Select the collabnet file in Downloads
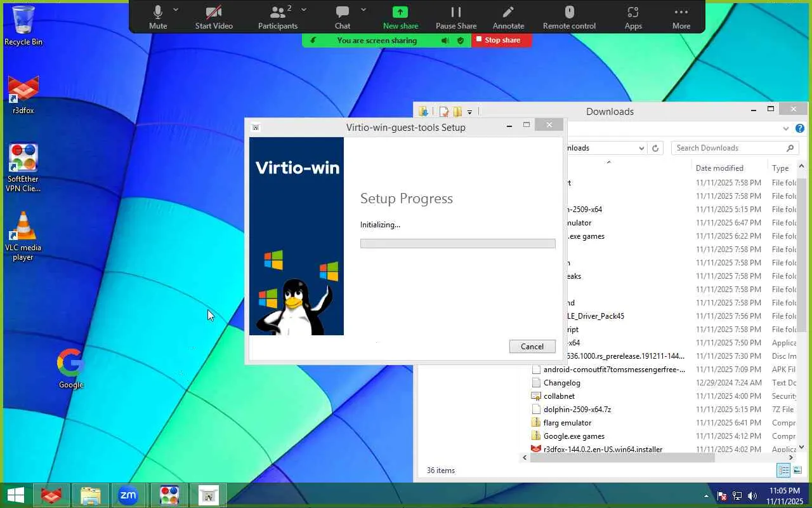Screen dimensions: 812x508 pos(559,396)
